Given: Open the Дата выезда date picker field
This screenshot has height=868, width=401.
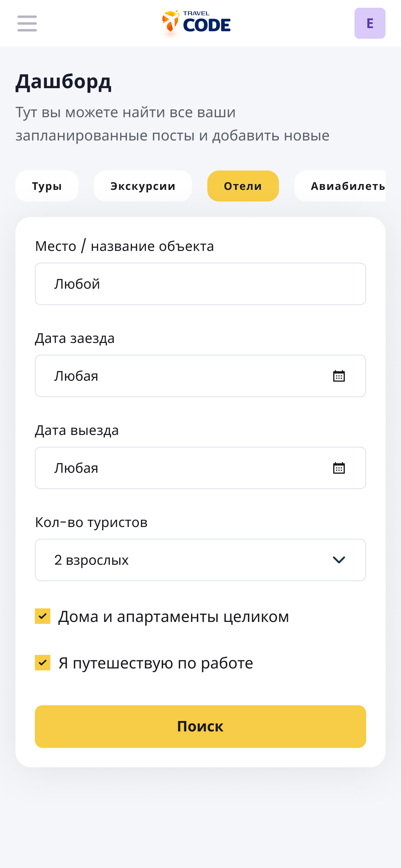Looking at the screenshot, I should point(200,468).
